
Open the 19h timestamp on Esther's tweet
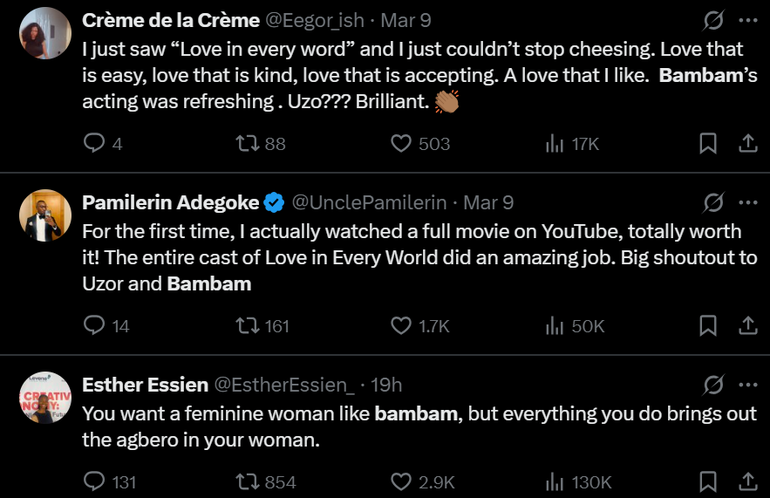pos(386,385)
